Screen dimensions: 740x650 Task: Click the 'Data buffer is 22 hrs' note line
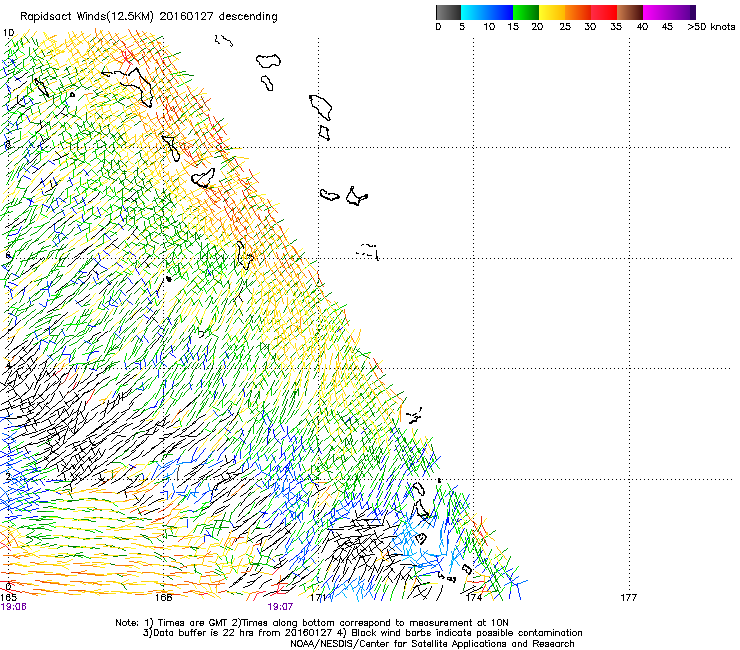(x=362, y=633)
